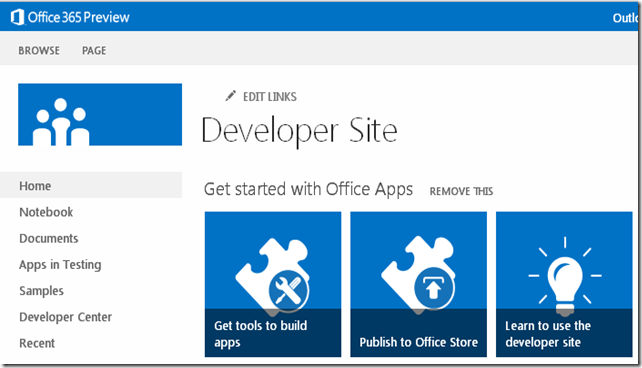The image size is (642, 368).
Task: Click the 'Get started with Office Apps' heading
Action: tap(308, 190)
